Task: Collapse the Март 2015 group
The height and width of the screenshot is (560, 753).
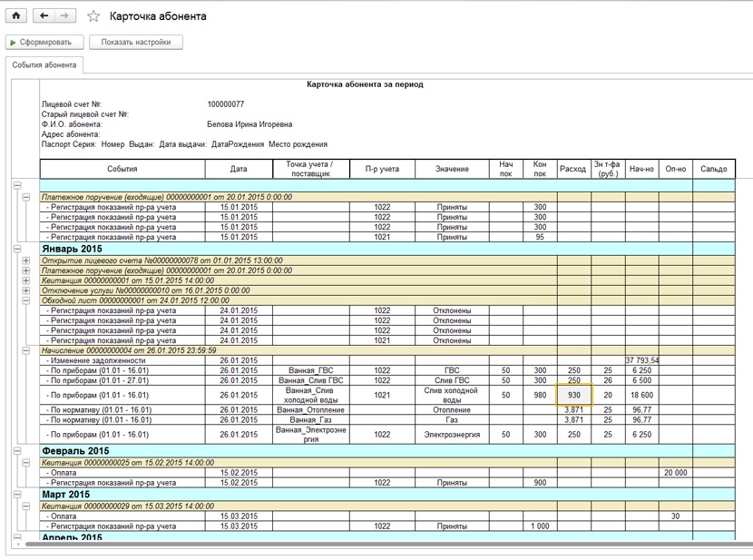Action: click(17, 495)
